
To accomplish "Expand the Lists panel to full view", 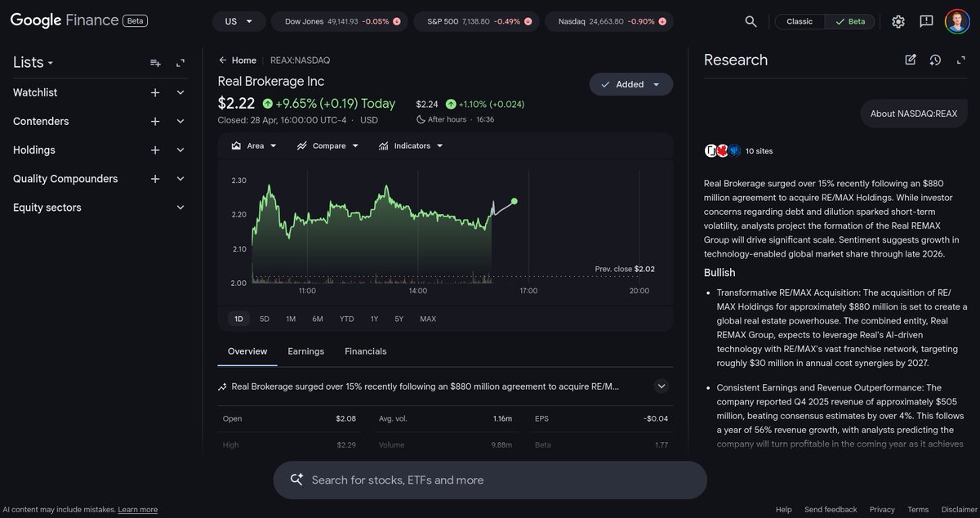I will pos(180,63).
